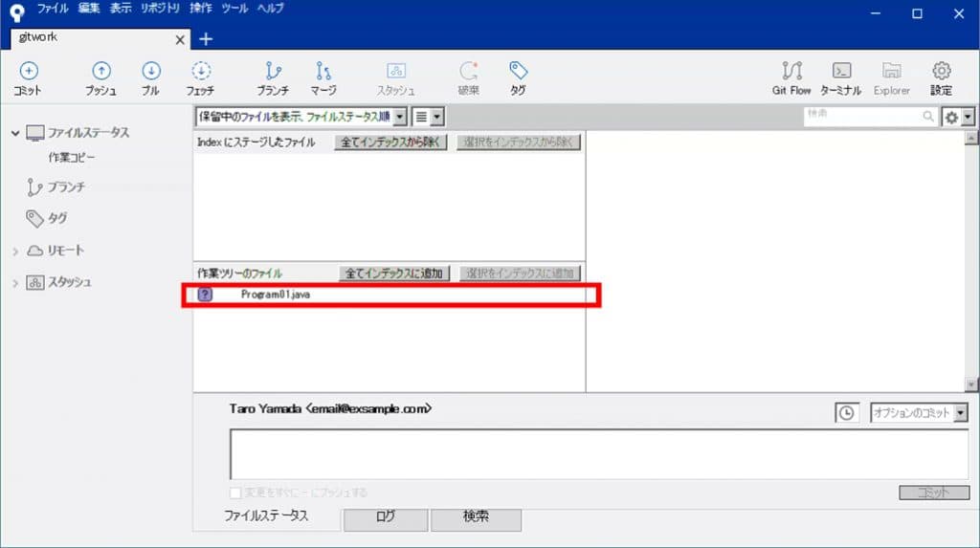Open the 編集 menu
This screenshot has height=548, width=980.
pyautogui.click(x=89, y=8)
